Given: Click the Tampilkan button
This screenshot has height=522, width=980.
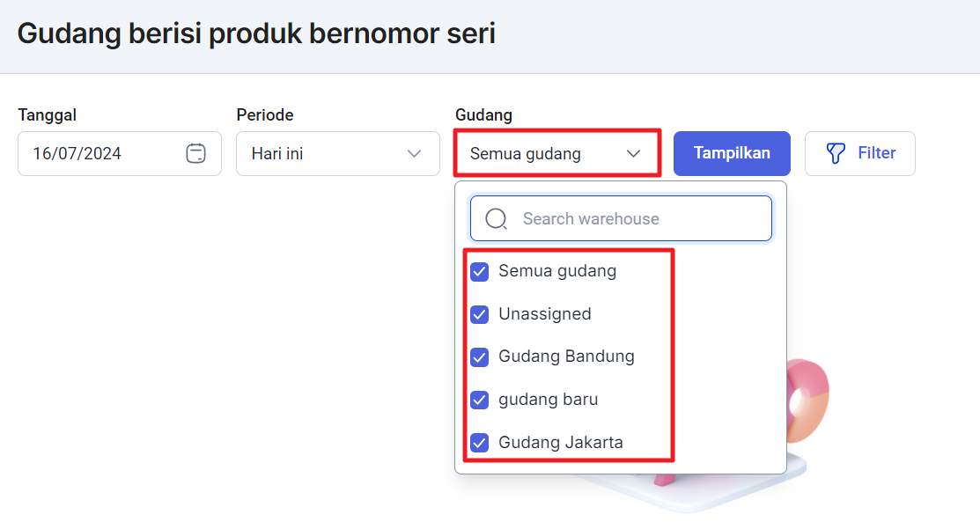Looking at the screenshot, I should point(732,153).
